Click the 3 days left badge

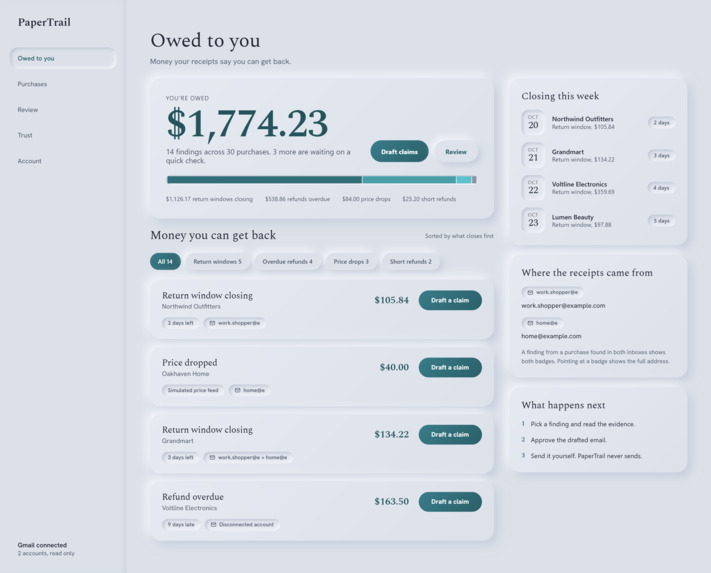[x=180, y=457]
